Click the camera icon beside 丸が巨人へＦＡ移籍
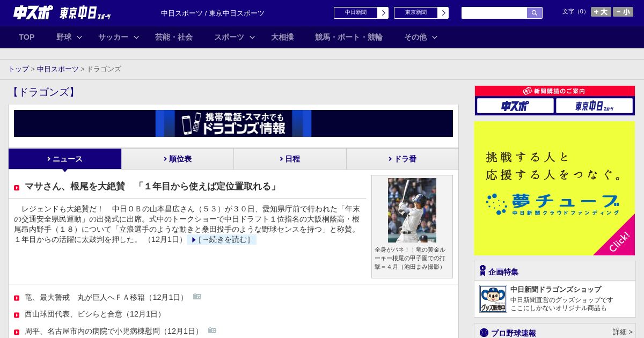The height and width of the screenshot is (338, 644). pos(197,297)
